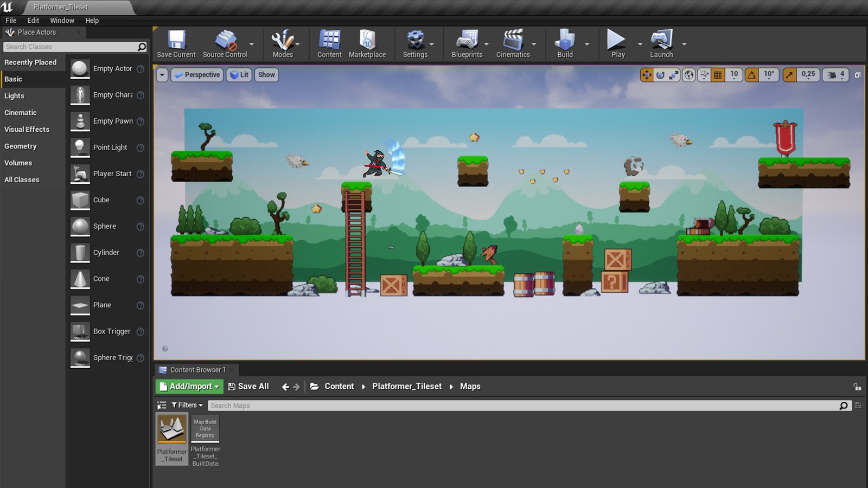
Task: Launch the Marketplace
Action: click(x=368, y=43)
